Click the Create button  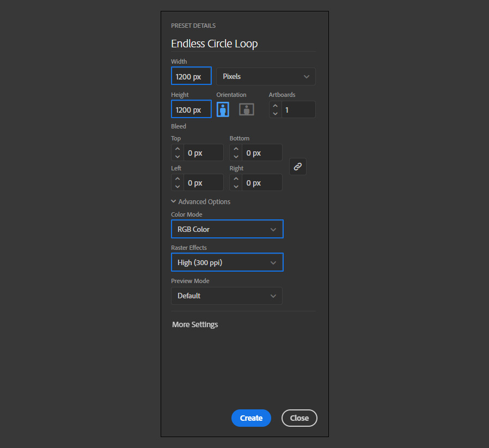[x=251, y=418]
